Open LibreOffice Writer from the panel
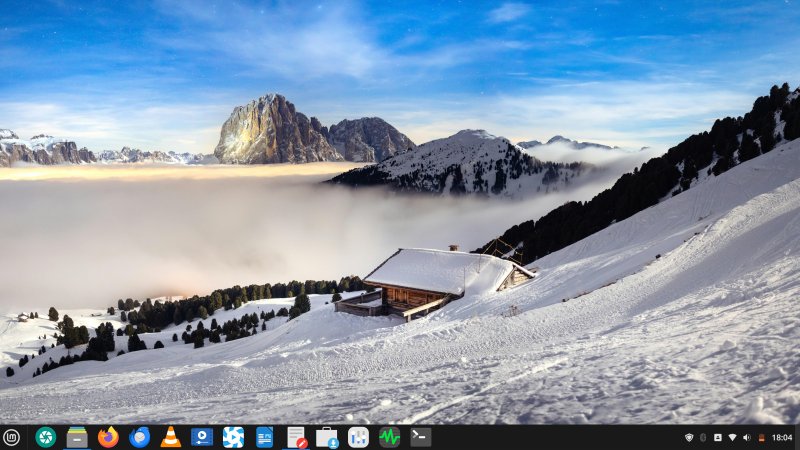The width and height of the screenshot is (800, 450). click(x=264, y=437)
